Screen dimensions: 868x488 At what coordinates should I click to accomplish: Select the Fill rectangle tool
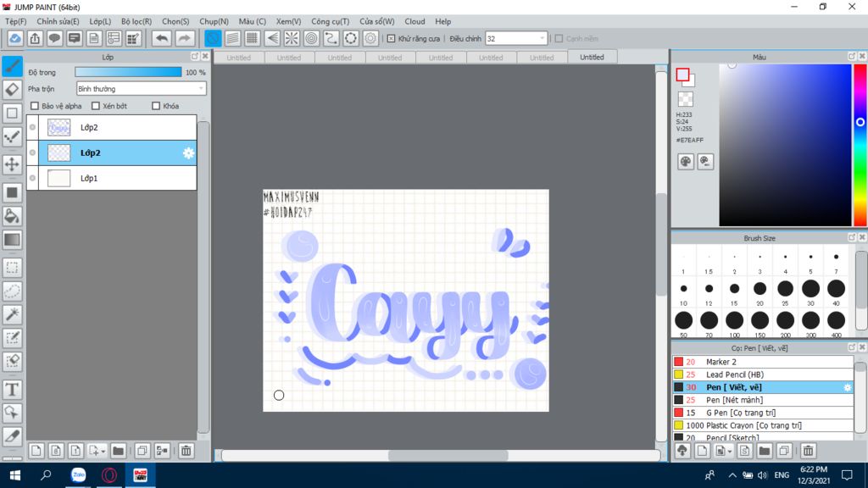point(12,192)
